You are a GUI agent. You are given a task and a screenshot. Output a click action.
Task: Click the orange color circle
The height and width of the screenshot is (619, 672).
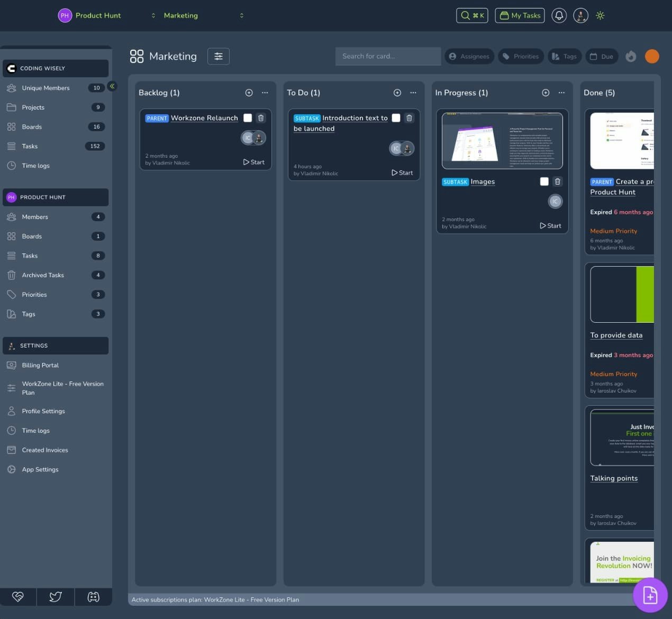[652, 56]
